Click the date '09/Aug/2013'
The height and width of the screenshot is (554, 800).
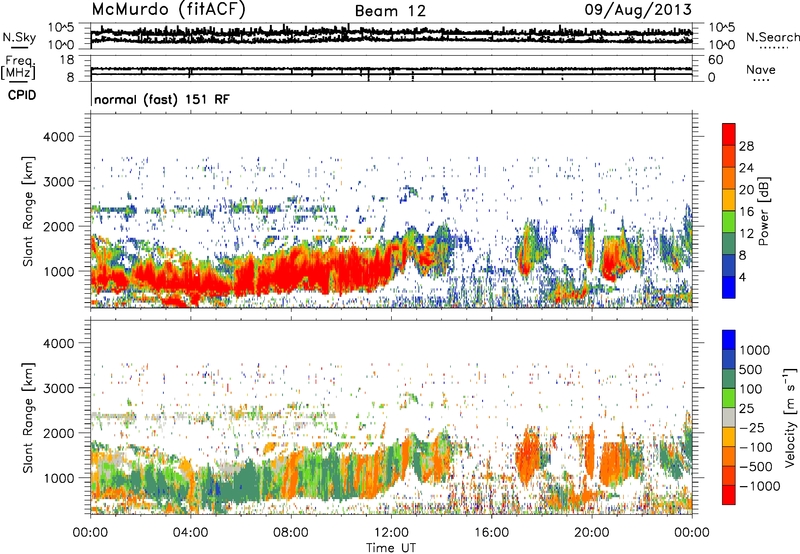(x=638, y=10)
